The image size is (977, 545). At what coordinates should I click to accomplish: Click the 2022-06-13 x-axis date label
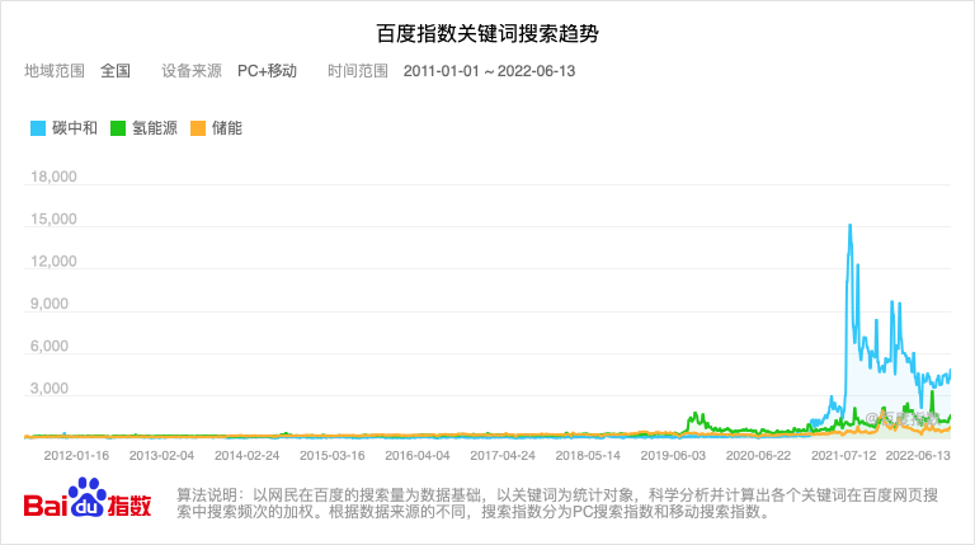[x=918, y=454]
